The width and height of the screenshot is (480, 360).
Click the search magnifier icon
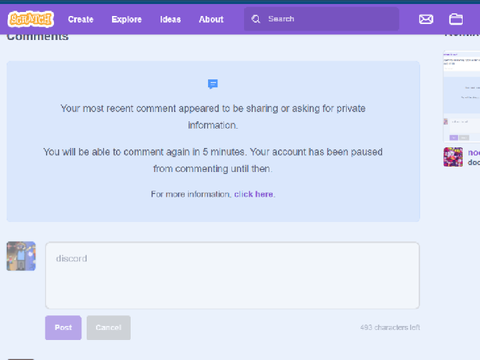(x=256, y=19)
